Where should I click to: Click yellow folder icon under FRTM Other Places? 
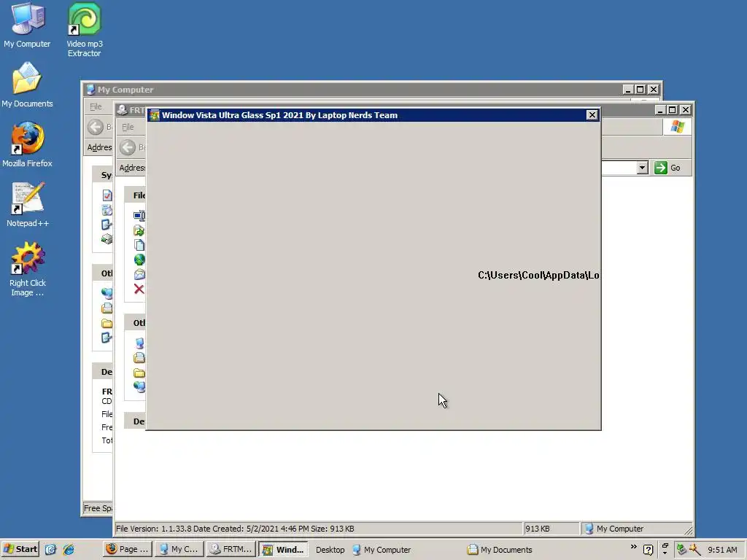[139, 373]
